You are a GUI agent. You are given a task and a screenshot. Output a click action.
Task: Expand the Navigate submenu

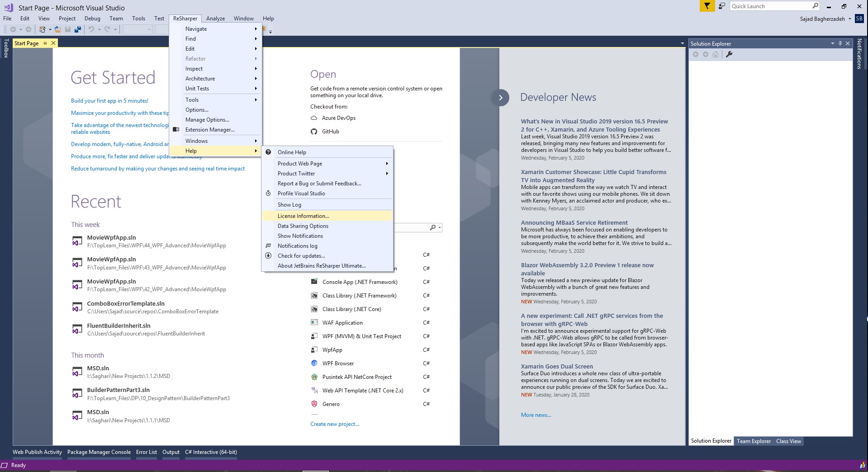(215, 28)
